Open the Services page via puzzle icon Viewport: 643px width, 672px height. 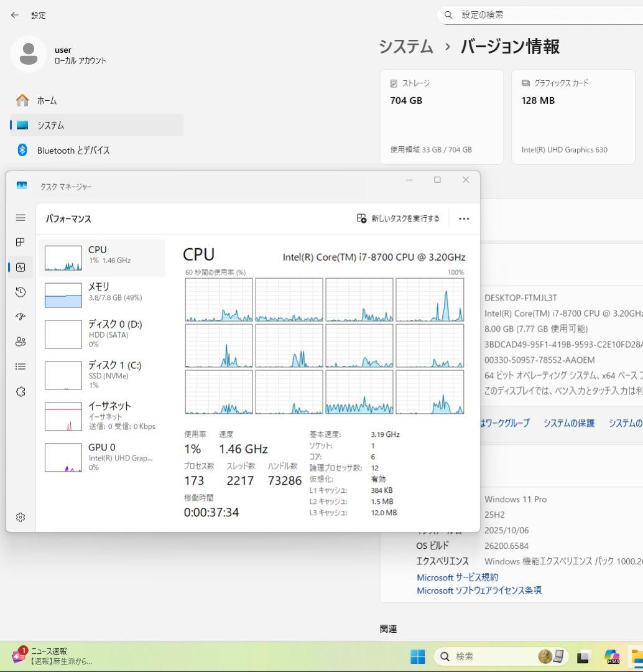point(21,391)
